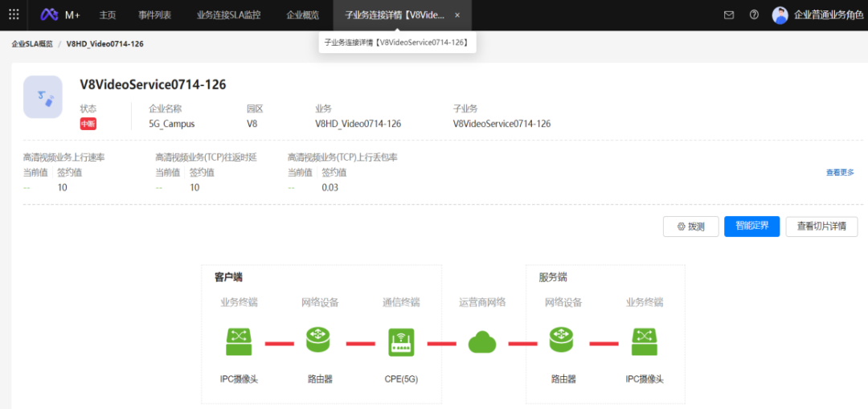This screenshot has width=868, height=409.
Task: Select the client-side IPC摄像头 icon
Action: click(x=239, y=342)
